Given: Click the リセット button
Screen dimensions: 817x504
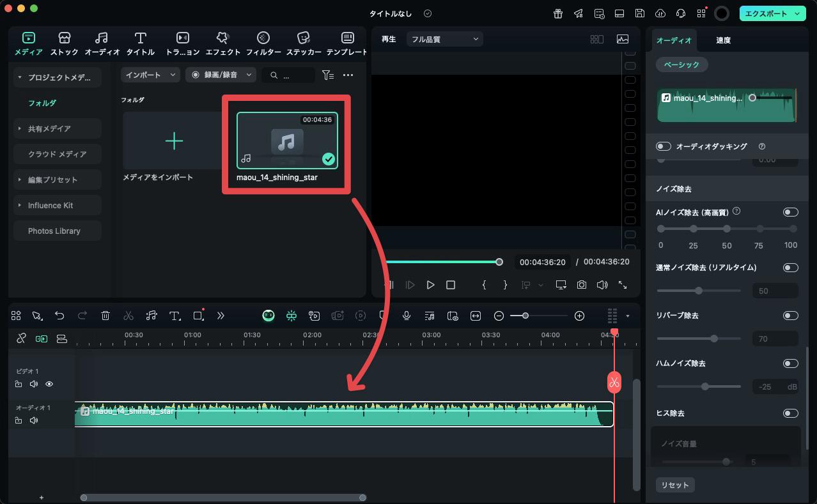Looking at the screenshot, I should tap(675, 485).
